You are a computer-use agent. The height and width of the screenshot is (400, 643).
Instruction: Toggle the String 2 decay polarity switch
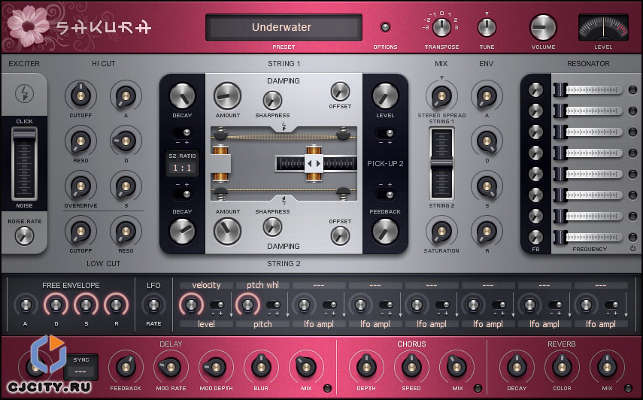click(x=182, y=194)
